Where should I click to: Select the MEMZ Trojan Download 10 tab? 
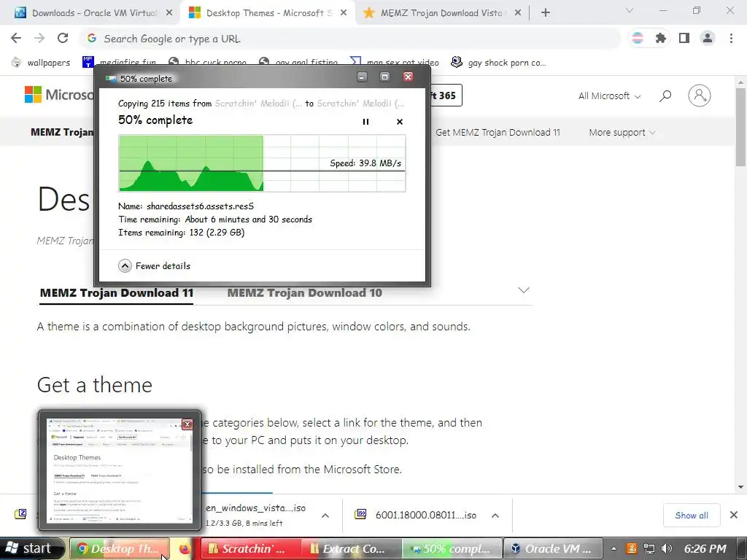pos(304,293)
